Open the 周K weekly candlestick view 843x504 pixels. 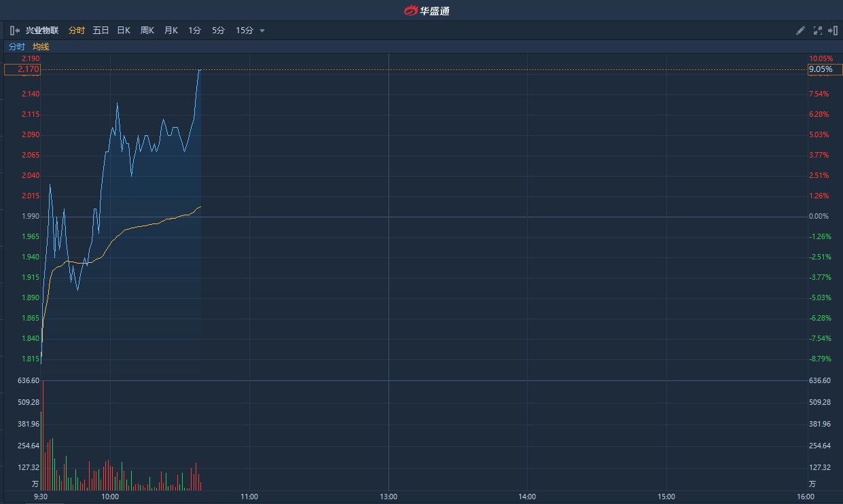[x=147, y=31]
